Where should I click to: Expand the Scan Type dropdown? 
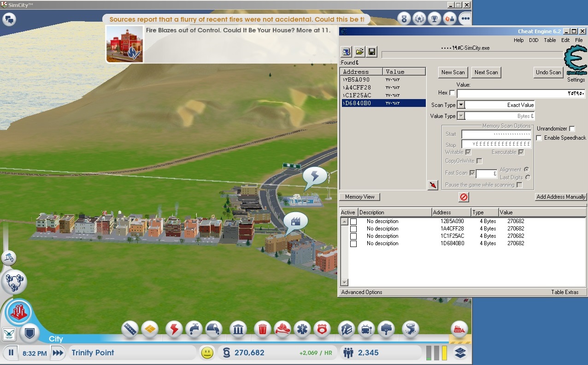461,105
